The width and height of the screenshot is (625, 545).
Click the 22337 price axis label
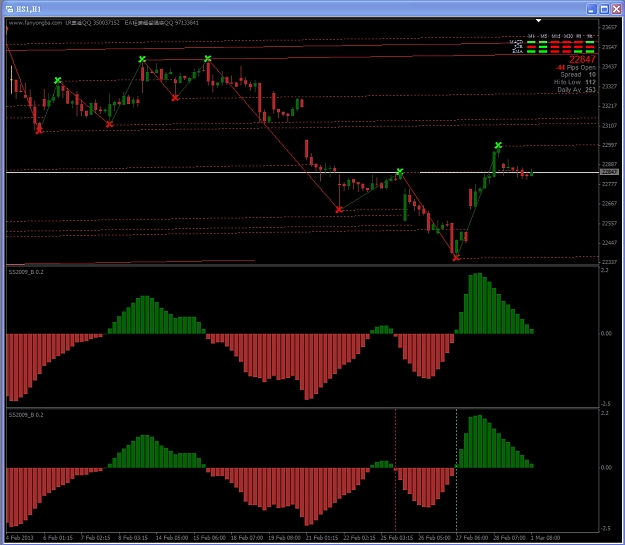(609, 262)
